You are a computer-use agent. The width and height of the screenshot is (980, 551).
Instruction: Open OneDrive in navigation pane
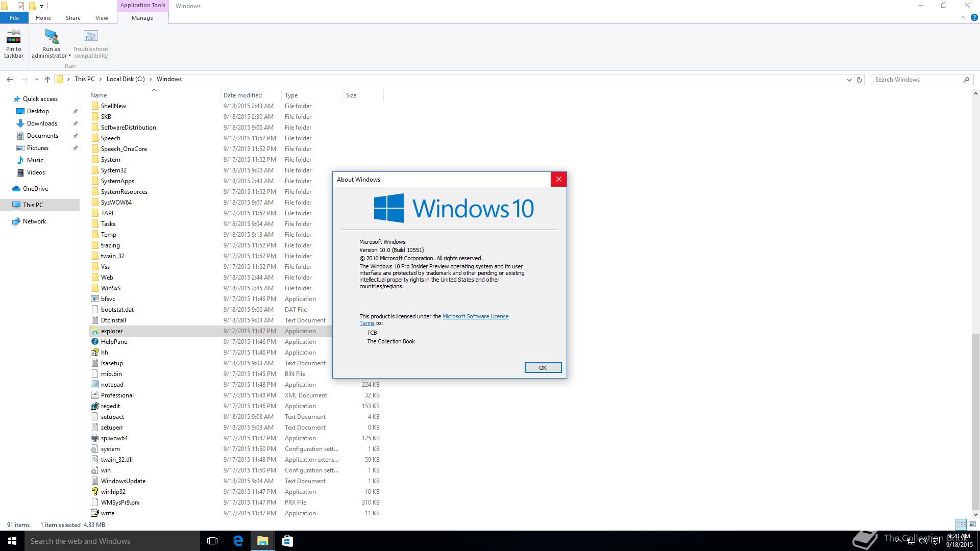pos(35,189)
